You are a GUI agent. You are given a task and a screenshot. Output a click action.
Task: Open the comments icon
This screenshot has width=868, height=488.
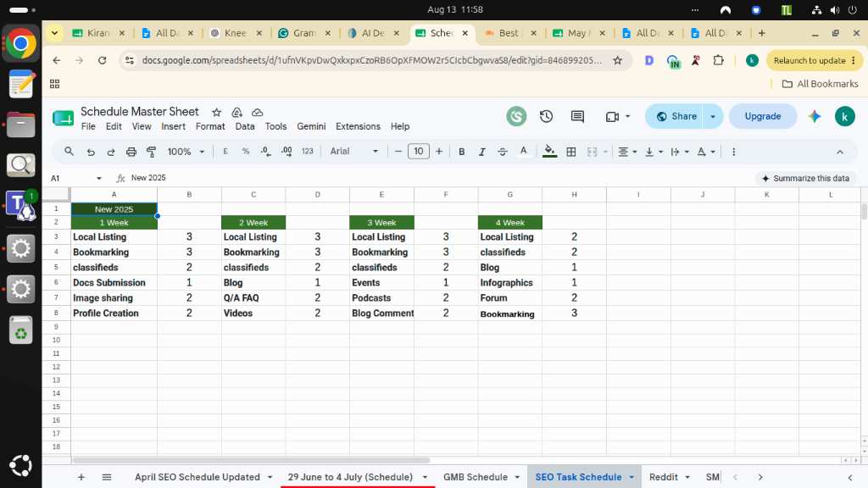(x=577, y=116)
